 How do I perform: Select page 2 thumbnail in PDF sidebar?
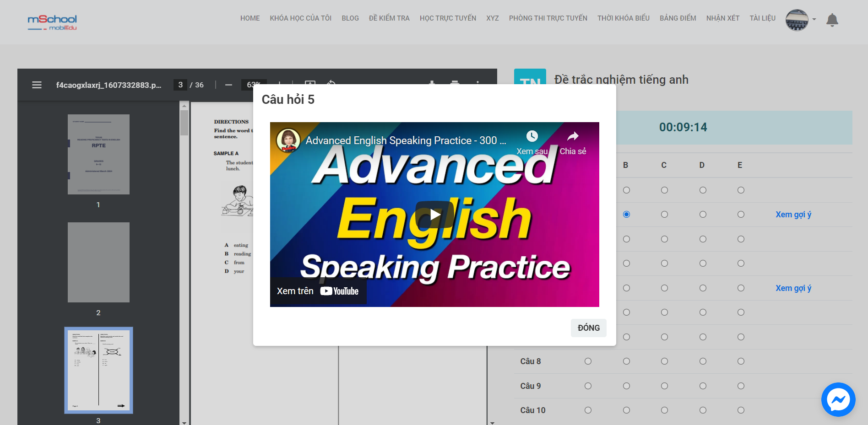pos(98,262)
